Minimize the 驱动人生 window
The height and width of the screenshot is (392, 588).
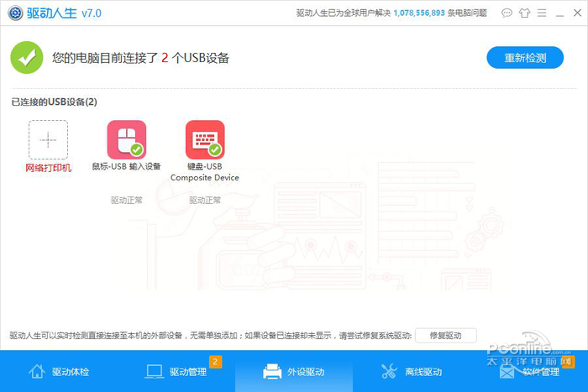click(x=560, y=13)
